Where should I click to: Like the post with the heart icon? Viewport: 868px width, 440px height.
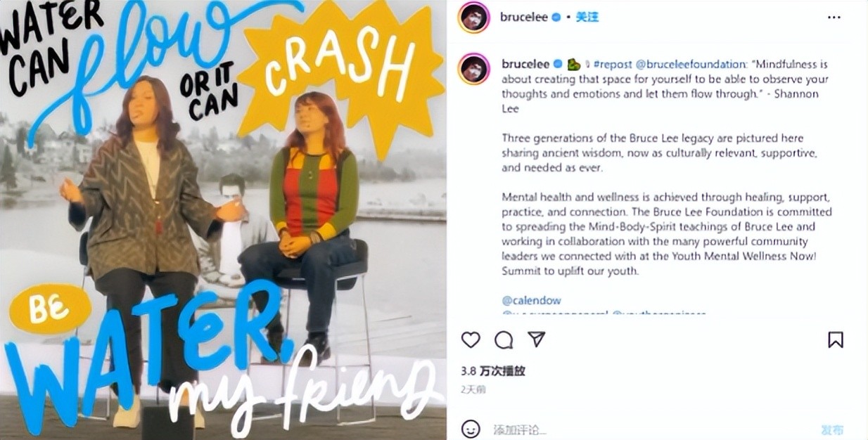tap(471, 340)
